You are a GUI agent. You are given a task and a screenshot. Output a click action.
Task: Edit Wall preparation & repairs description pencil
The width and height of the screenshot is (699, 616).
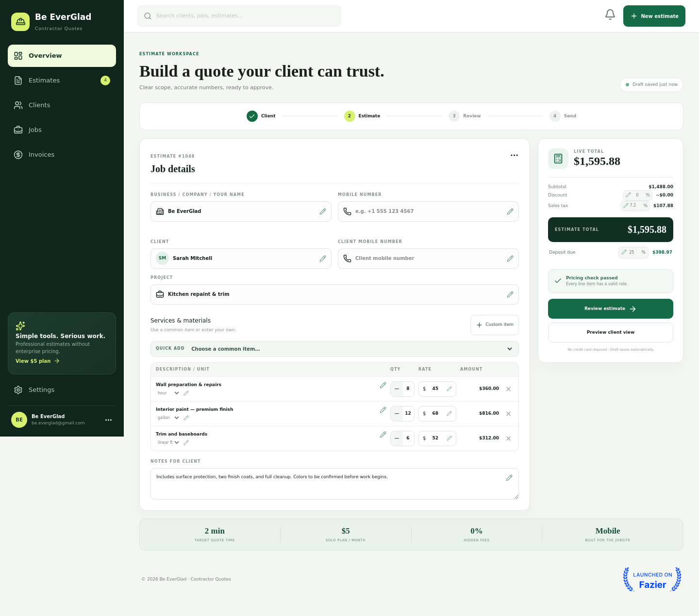click(383, 385)
